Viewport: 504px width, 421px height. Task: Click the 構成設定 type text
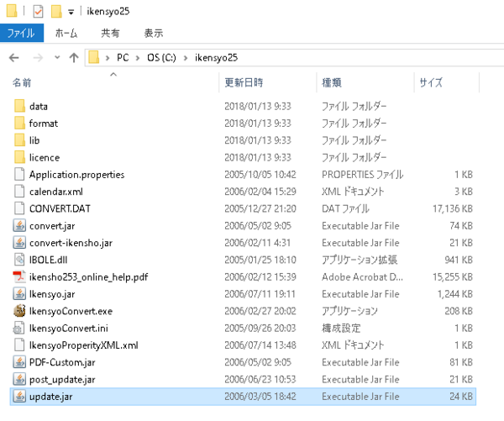(341, 328)
